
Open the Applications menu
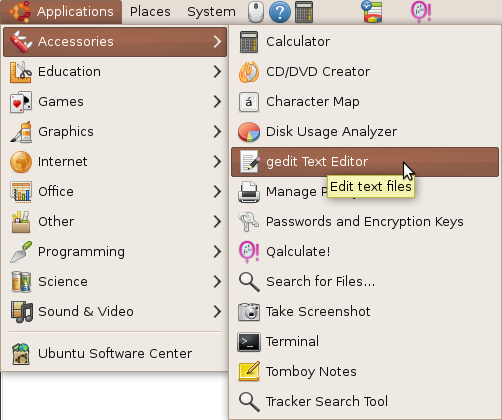coord(61,12)
